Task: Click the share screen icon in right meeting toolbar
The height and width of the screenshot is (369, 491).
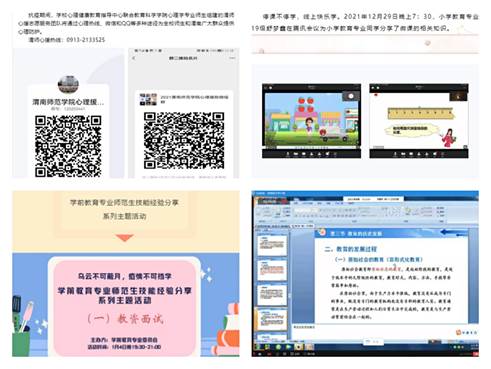Action: pyautogui.click(x=411, y=154)
